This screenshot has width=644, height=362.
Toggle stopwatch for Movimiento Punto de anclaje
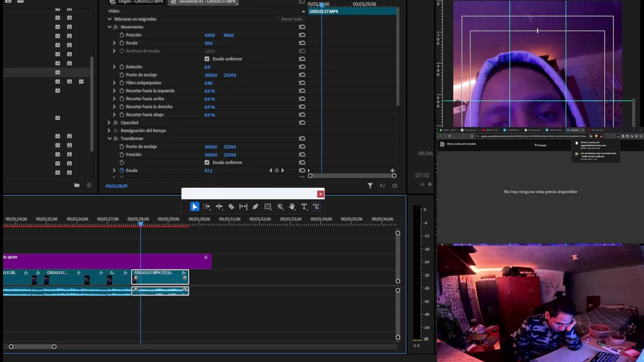(x=122, y=75)
